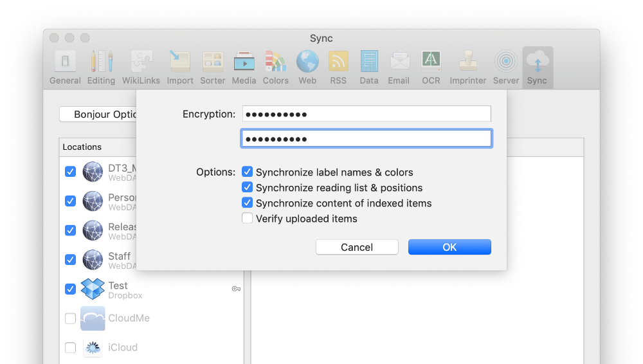Switch to the WikiLinks preferences
Image resolution: width=643 pixels, height=364 pixels.
pos(141,68)
